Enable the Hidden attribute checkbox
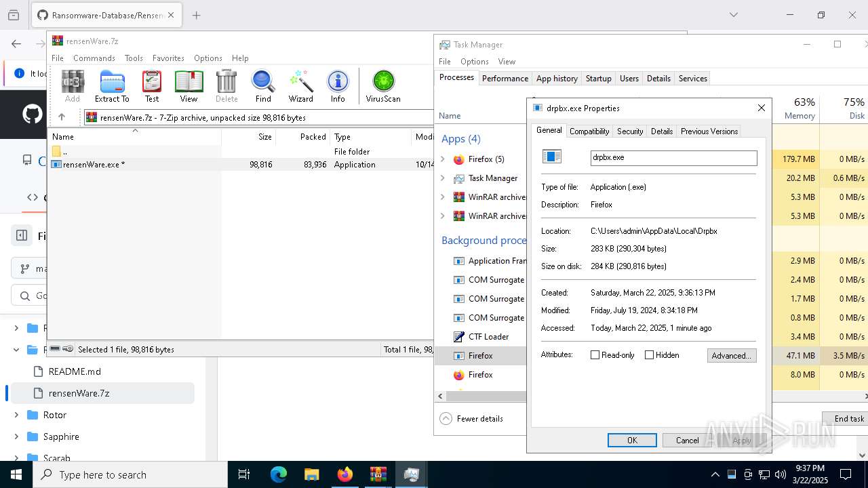Image resolution: width=868 pixels, height=488 pixels. click(649, 355)
